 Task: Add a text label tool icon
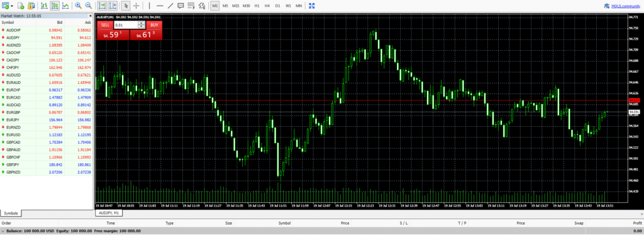(x=180, y=6)
